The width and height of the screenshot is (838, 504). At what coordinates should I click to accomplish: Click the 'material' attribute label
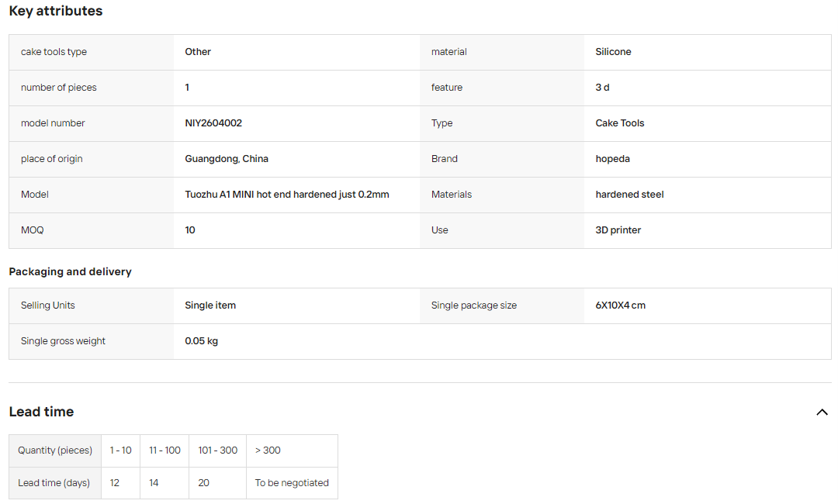pyautogui.click(x=449, y=52)
